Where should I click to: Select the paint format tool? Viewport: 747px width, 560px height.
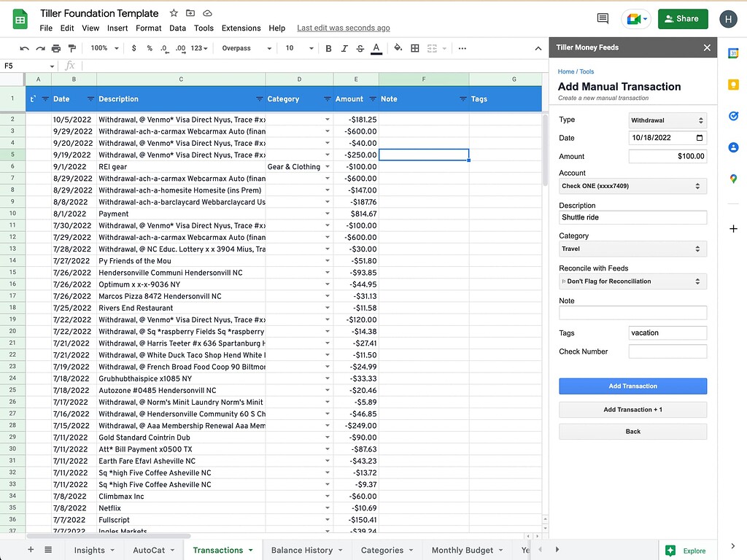tap(72, 47)
